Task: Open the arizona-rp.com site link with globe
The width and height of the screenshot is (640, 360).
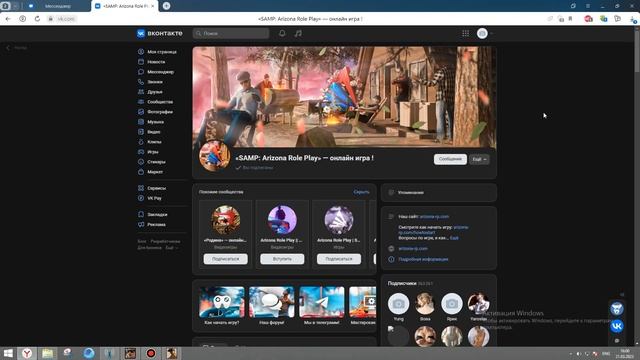Action: pyautogui.click(x=413, y=248)
